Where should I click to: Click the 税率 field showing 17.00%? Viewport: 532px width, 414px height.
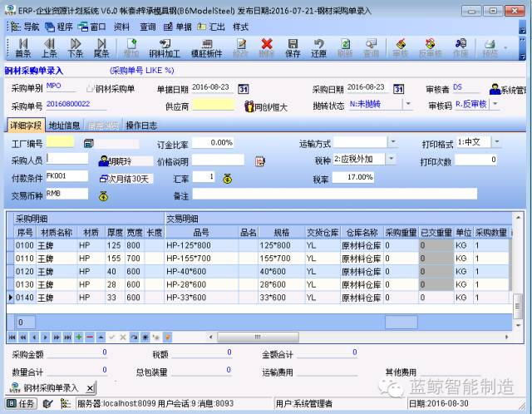[x=352, y=177]
